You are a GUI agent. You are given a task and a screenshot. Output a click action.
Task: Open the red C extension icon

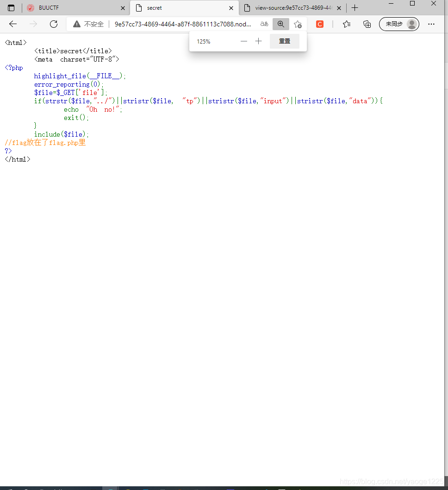click(320, 24)
